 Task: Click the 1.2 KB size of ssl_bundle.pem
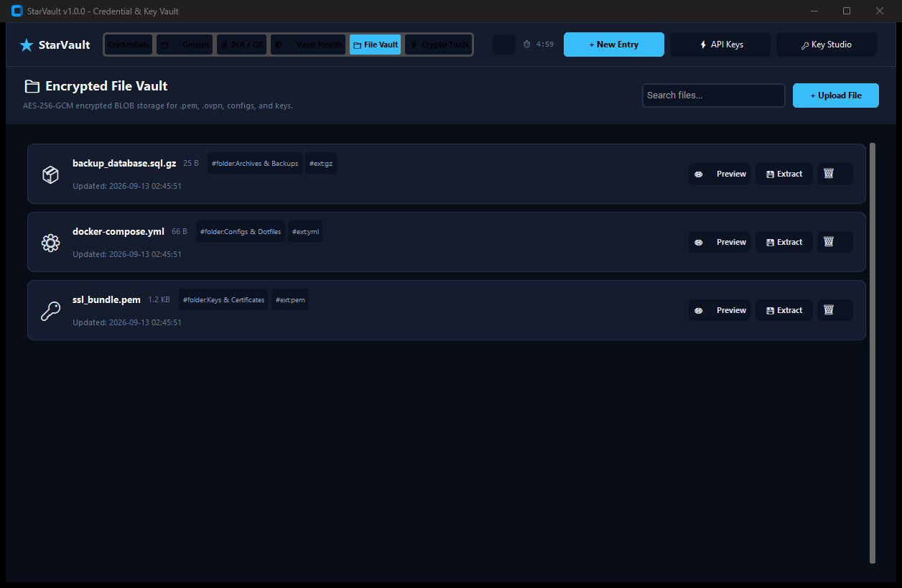(159, 300)
